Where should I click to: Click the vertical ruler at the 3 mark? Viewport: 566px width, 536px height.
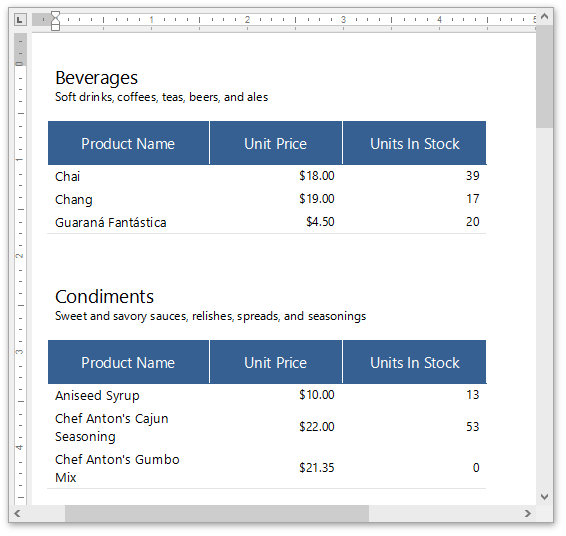(x=19, y=352)
